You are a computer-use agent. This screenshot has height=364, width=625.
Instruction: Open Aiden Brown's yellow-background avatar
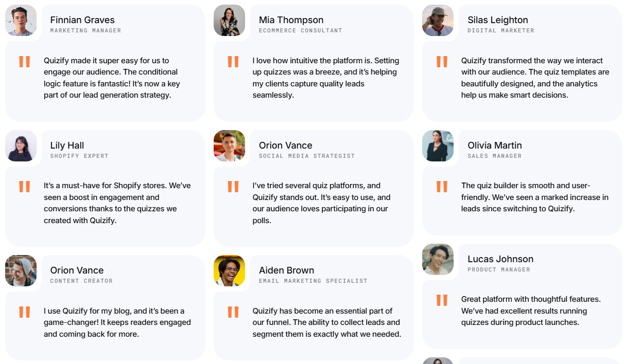point(230,270)
